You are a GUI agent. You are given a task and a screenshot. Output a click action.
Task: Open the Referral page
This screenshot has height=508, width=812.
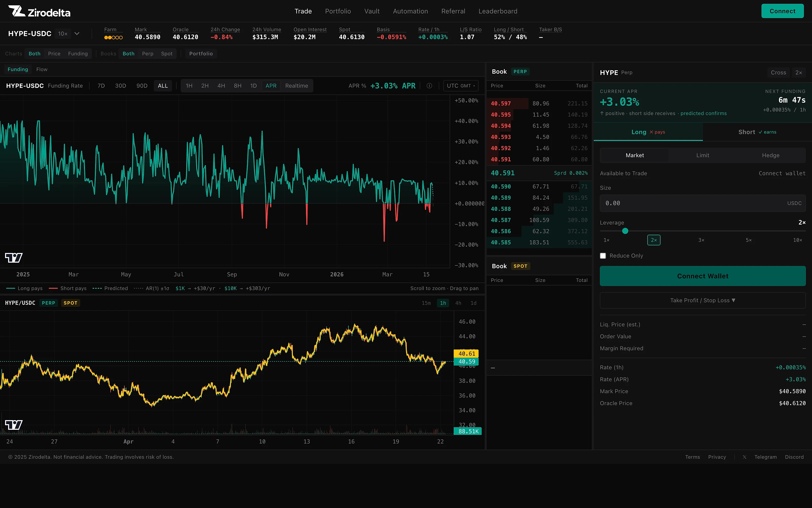coord(453,11)
